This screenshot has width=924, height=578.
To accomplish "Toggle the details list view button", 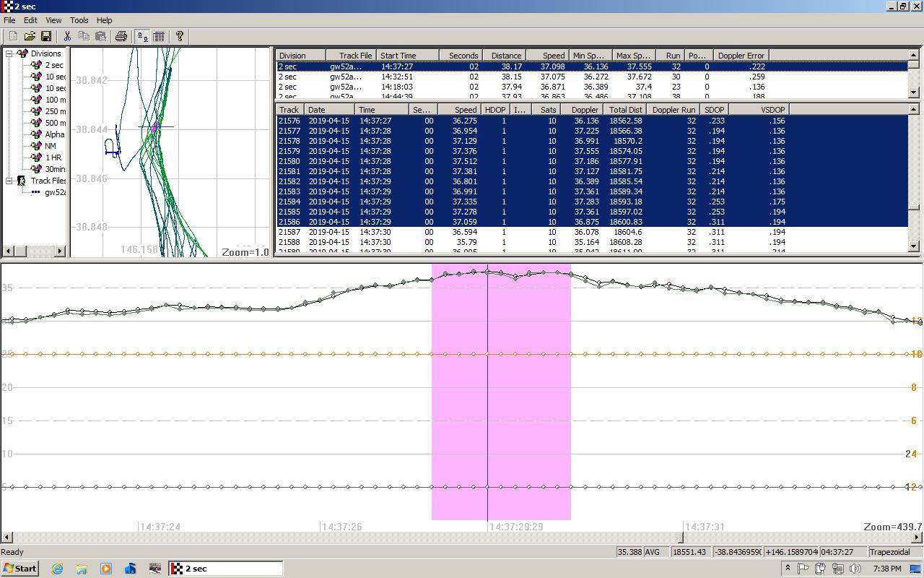I will point(159,36).
